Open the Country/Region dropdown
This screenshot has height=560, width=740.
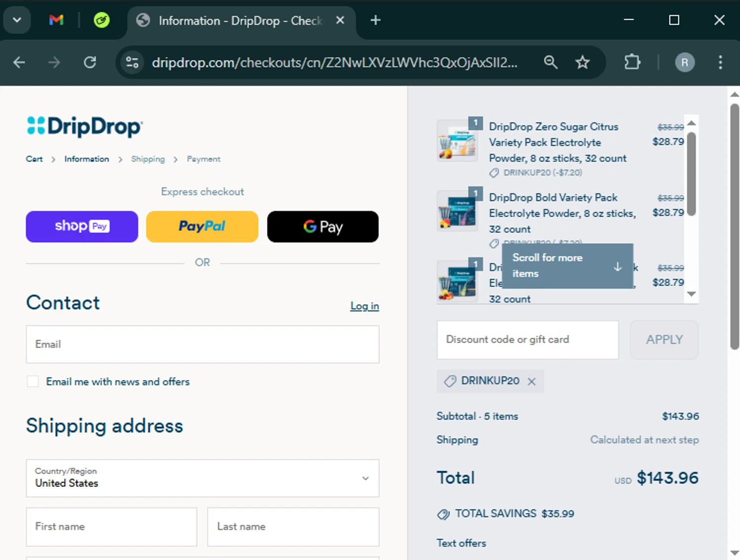click(x=203, y=478)
